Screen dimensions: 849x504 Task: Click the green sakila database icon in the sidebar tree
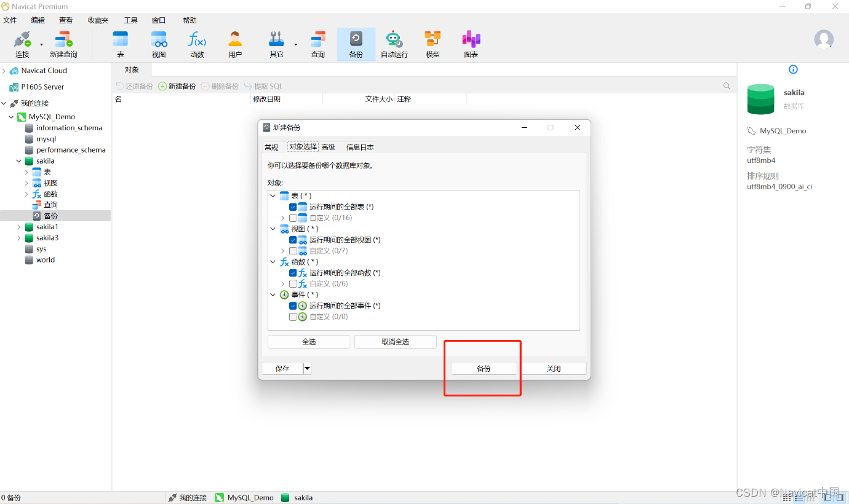[x=29, y=161]
